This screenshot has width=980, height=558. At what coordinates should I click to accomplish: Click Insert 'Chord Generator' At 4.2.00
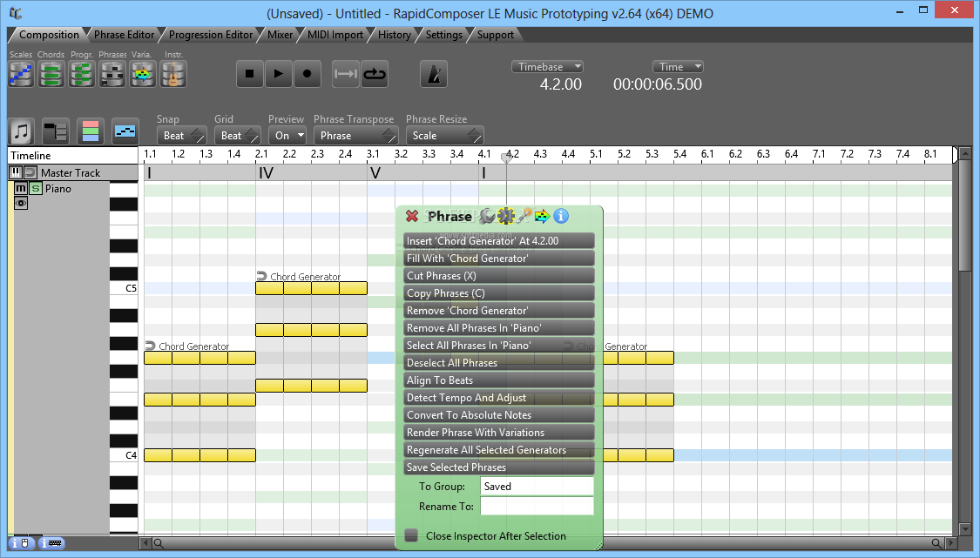(499, 240)
